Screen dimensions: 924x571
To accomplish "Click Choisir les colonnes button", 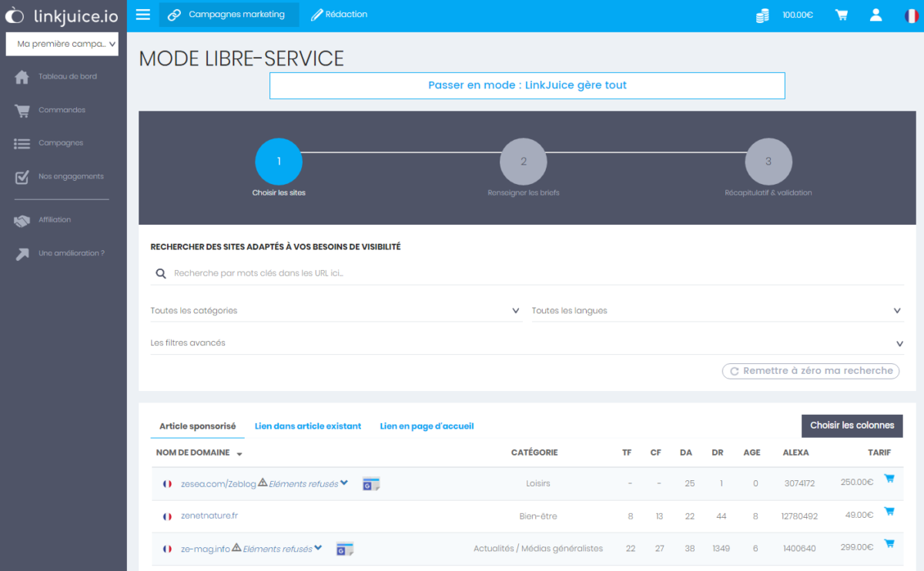I will (852, 426).
